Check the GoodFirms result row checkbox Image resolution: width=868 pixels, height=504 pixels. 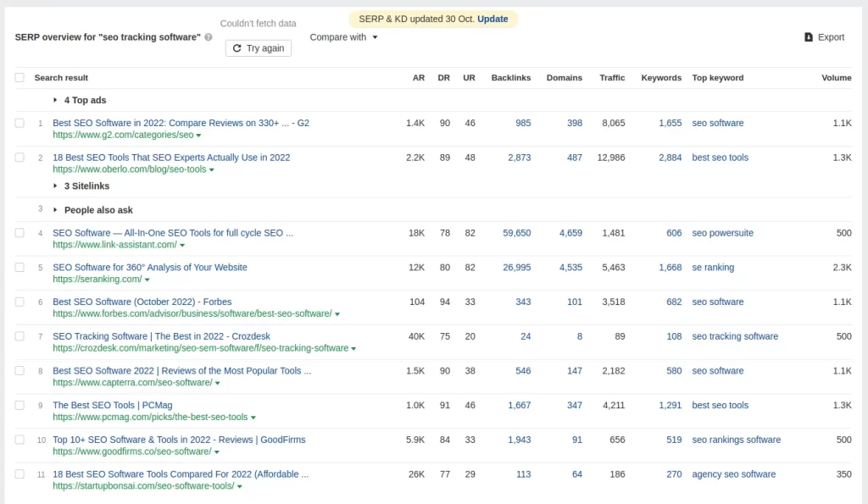click(x=20, y=440)
